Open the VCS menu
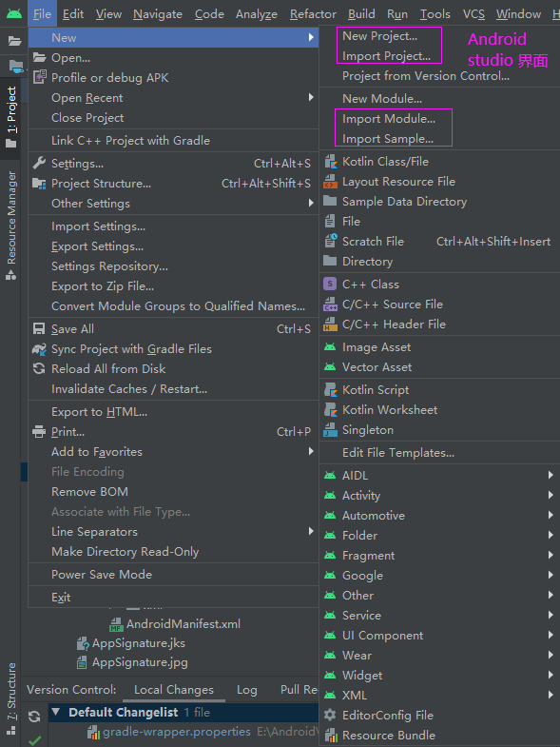 point(473,14)
